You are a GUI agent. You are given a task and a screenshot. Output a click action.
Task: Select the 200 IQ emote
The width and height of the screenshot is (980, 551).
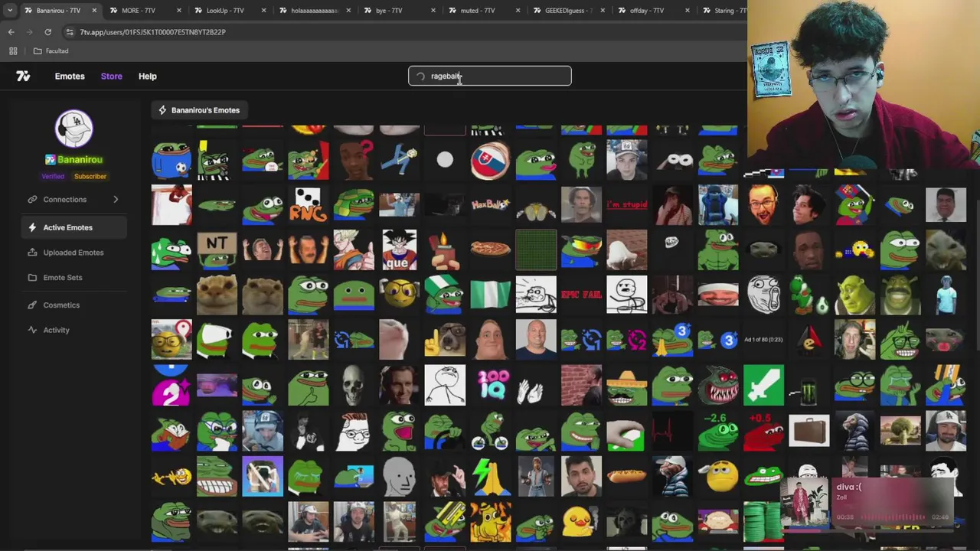[492, 385]
